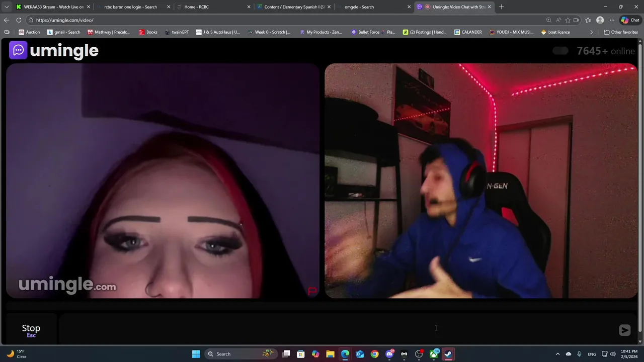Open the tab actions dropdown menu

[6, 7]
